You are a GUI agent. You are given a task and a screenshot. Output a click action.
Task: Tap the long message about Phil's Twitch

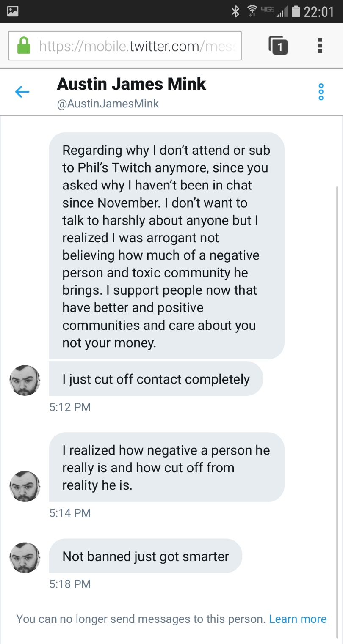pos(166,246)
